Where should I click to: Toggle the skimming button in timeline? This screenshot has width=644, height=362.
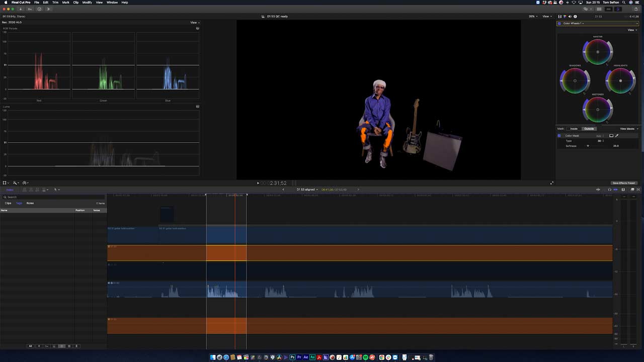pyautogui.click(x=598, y=190)
